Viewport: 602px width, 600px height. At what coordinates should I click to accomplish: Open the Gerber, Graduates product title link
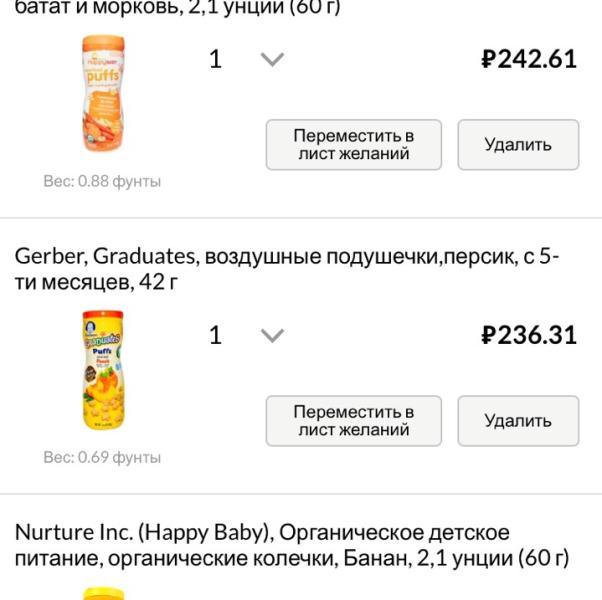285,257
